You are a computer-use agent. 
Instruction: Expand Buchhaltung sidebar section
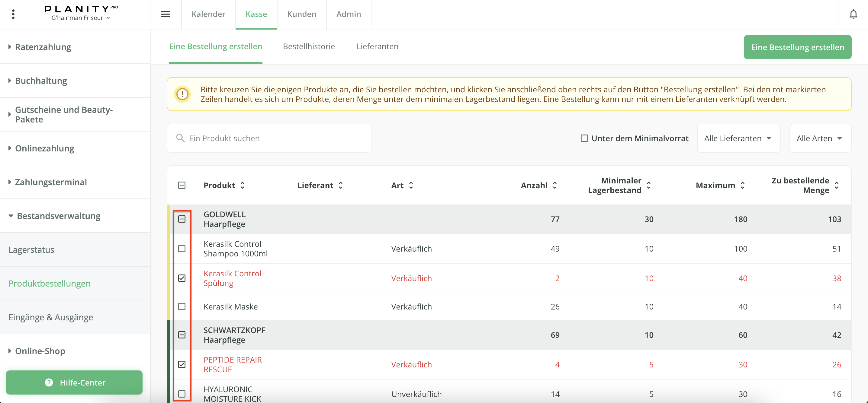41,81
